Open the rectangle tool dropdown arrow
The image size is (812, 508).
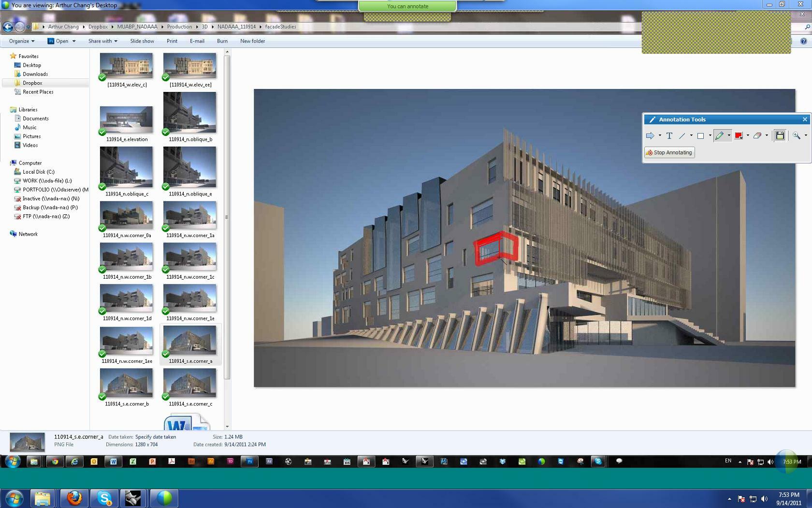710,136
